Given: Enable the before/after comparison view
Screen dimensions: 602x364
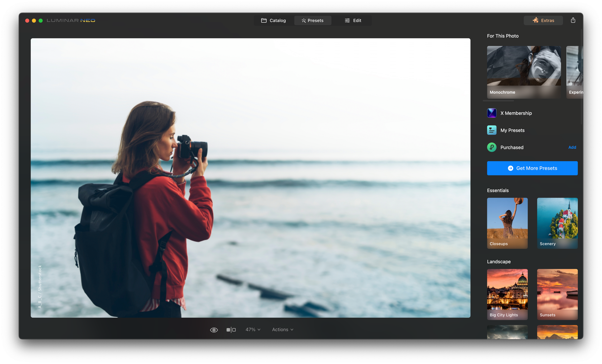Looking at the screenshot, I should click(231, 329).
